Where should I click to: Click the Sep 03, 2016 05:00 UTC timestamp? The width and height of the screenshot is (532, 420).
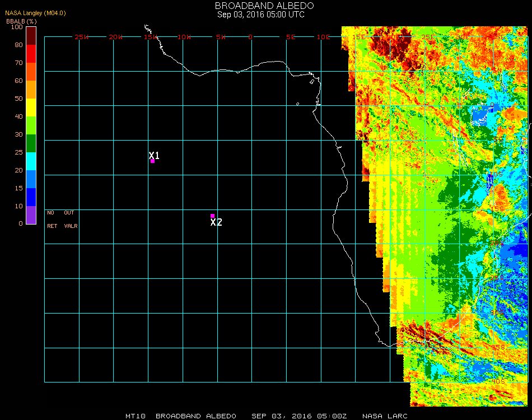pos(261,15)
